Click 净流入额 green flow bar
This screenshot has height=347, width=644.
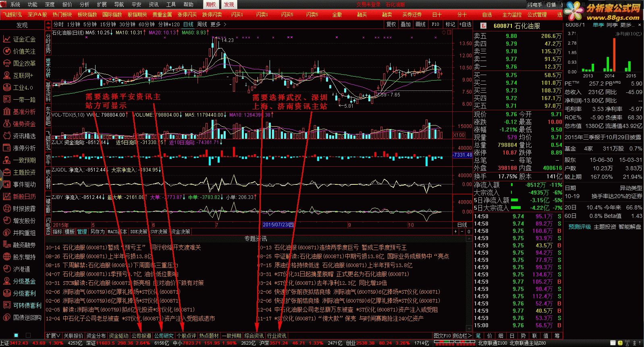pos(512,185)
